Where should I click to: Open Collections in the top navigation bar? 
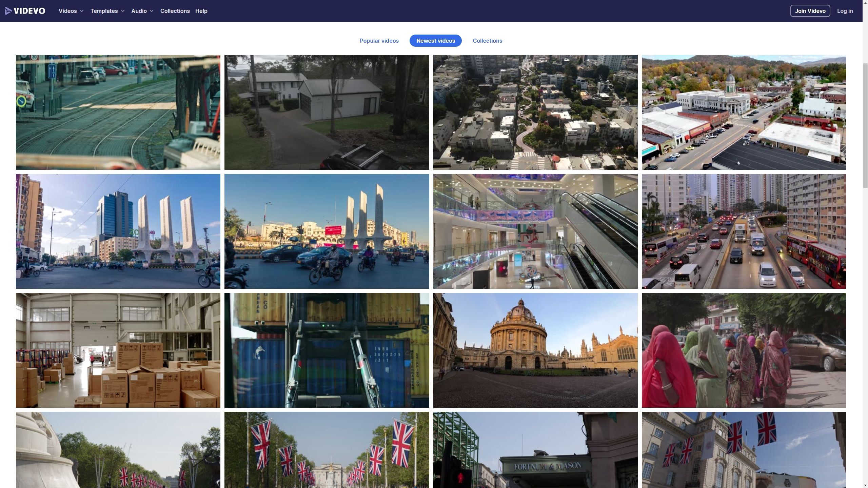(175, 11)
